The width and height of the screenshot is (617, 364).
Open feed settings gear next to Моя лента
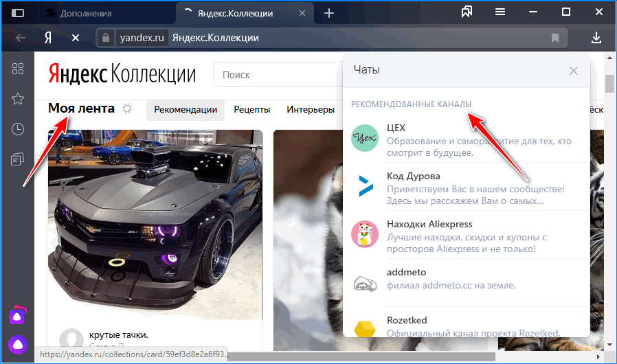click(126, 109)
